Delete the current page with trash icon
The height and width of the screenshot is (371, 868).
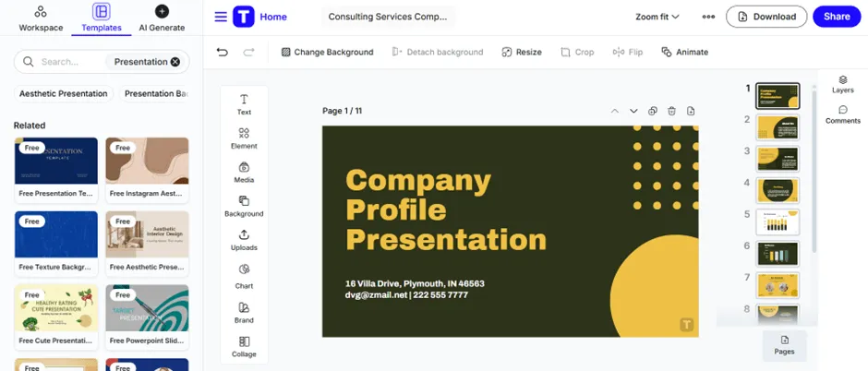pyautogui.click(x=671, y=111)
